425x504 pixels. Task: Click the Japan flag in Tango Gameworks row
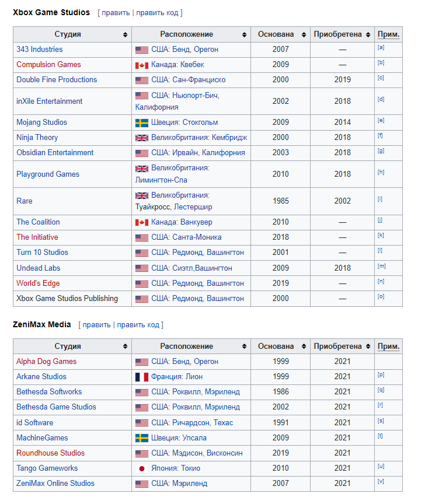coord(141,468)
